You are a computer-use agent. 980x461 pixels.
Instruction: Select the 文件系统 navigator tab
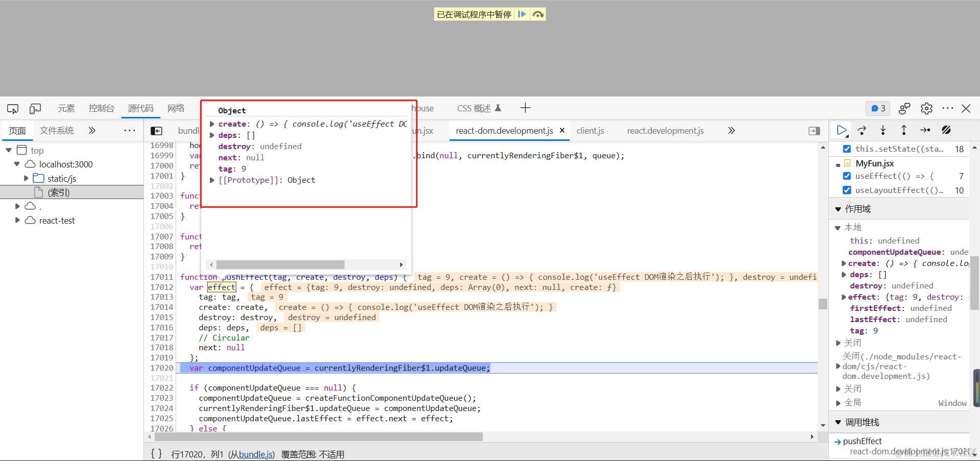(57, 131)
